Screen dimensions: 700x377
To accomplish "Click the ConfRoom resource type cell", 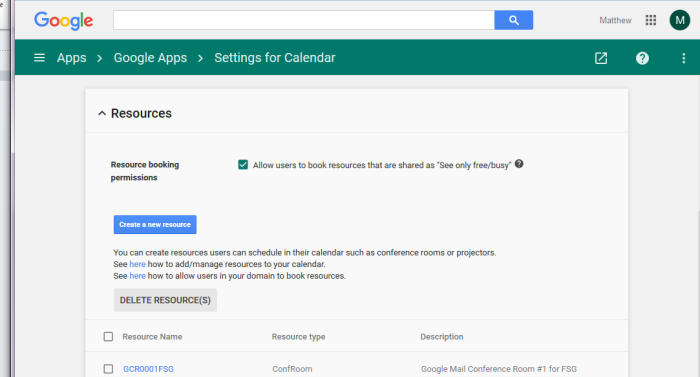I will (x=292, y=369).
